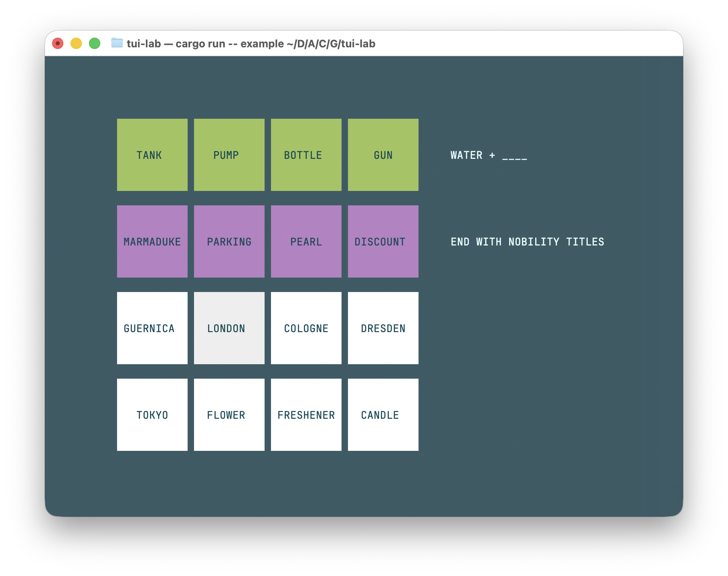Viewport: 728px width, 576px height.
Task: Pick the COLOGNE word tile
Action: [306, 328]
